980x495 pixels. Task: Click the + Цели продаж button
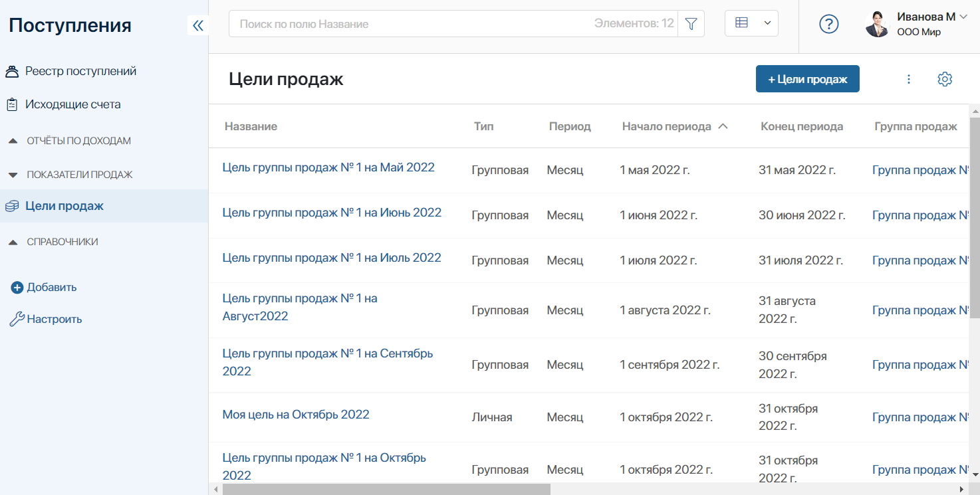point(808,79)
